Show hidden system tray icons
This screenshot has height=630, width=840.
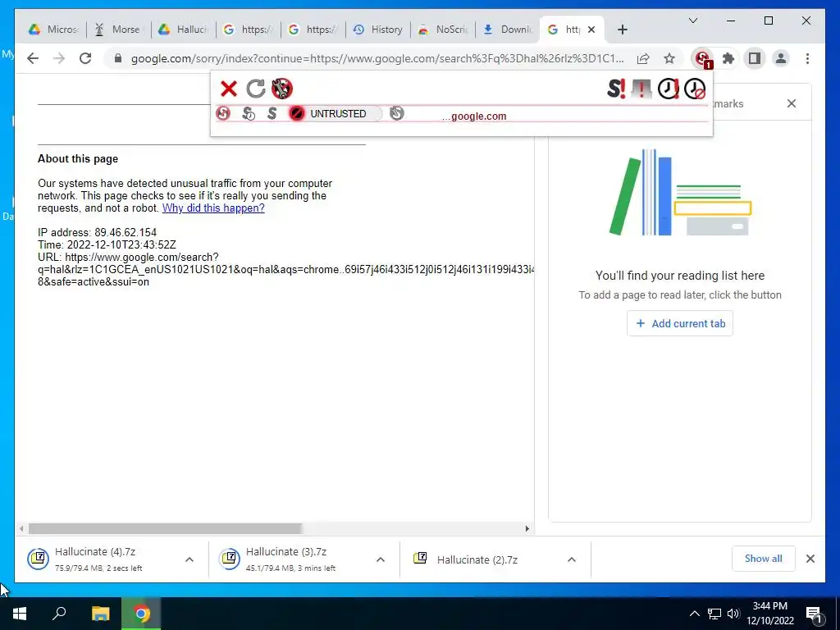tap(694, 614)
